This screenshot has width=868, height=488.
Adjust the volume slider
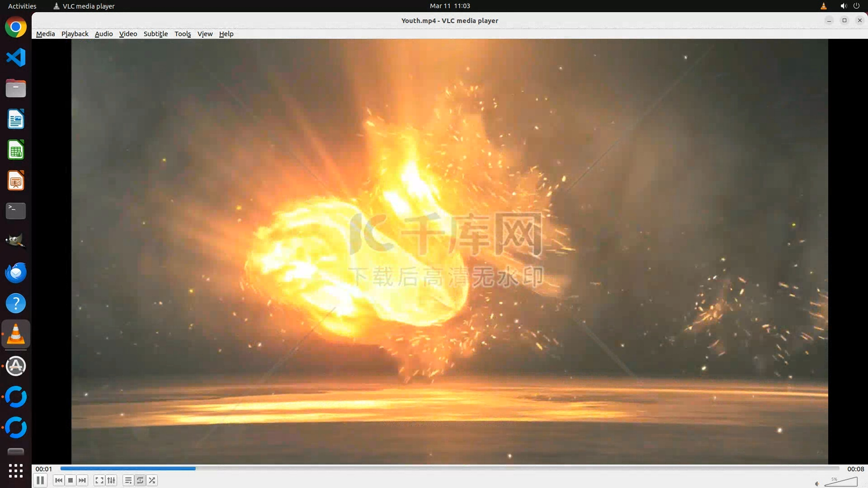(x=841, y=482)
